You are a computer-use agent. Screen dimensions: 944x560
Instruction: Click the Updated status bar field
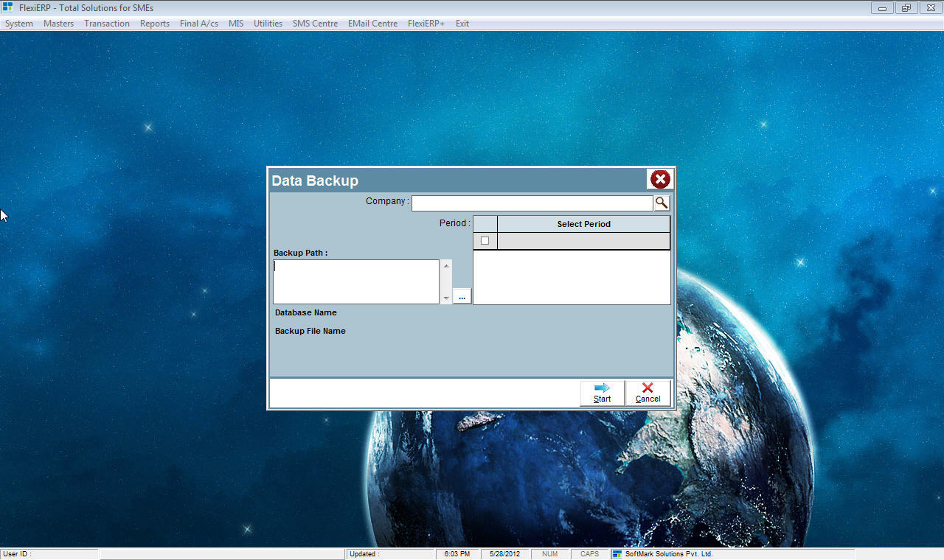pos(390,554)
